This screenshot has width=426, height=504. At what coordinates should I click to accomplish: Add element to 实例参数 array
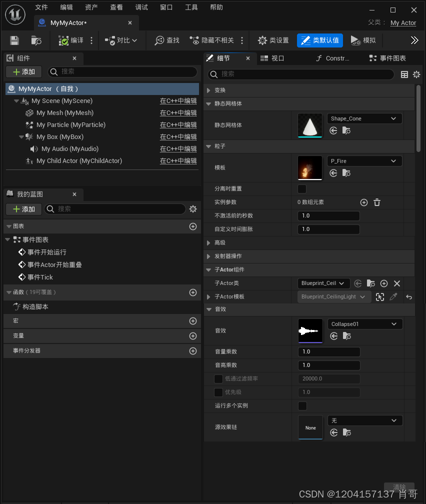(364, 202)
